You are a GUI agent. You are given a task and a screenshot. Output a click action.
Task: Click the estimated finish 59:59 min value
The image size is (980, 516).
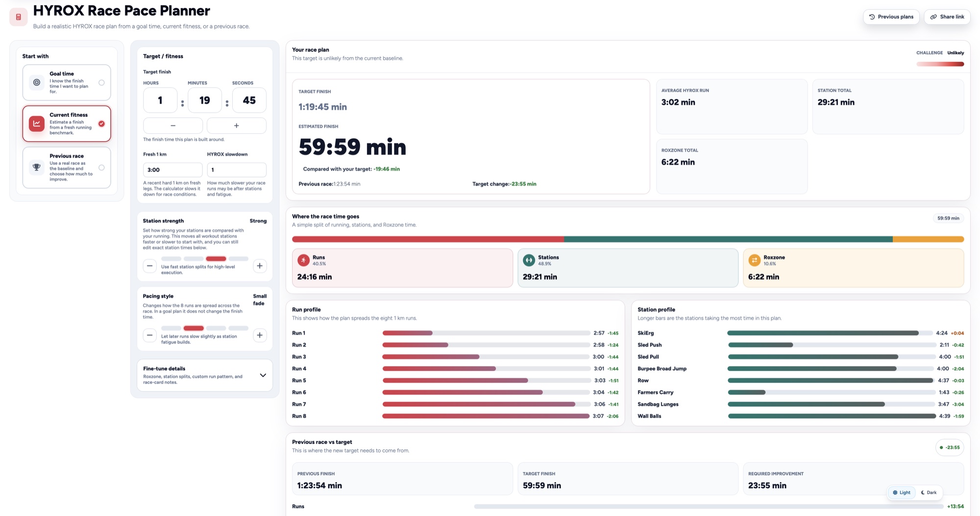point(352,147)
